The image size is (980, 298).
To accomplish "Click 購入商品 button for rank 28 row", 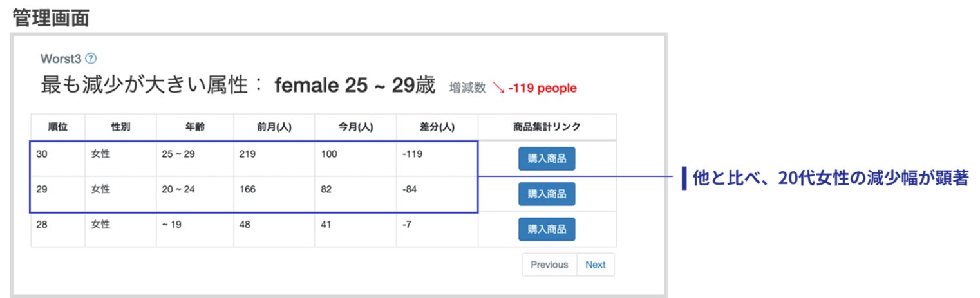I will (547, 228).
